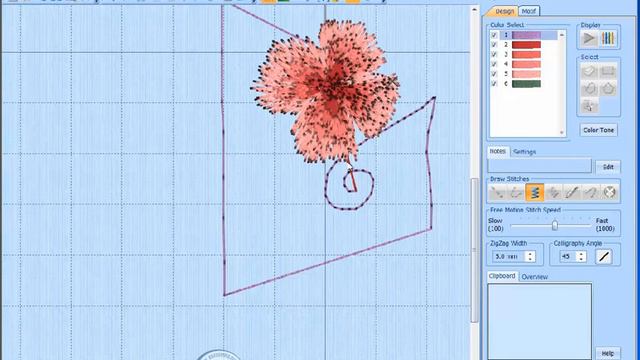
Task: Select the first tool in the Select group
Action: [x=589, y=71]
